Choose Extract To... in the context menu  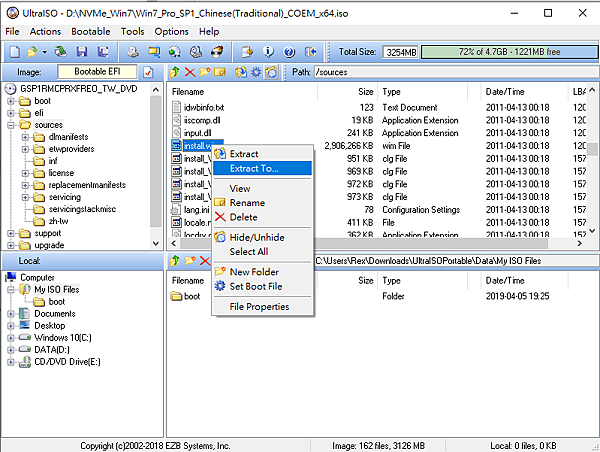point(262,168)
